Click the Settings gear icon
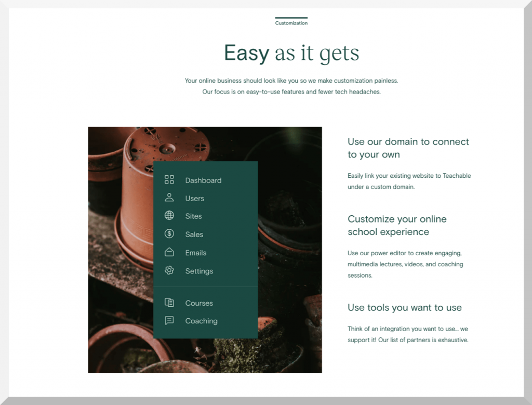The image size is (532, 405). 169,270
